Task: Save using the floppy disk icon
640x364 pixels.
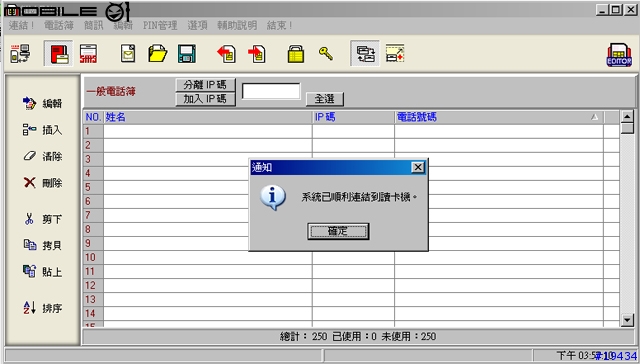Action: click(x=187, y=53)
